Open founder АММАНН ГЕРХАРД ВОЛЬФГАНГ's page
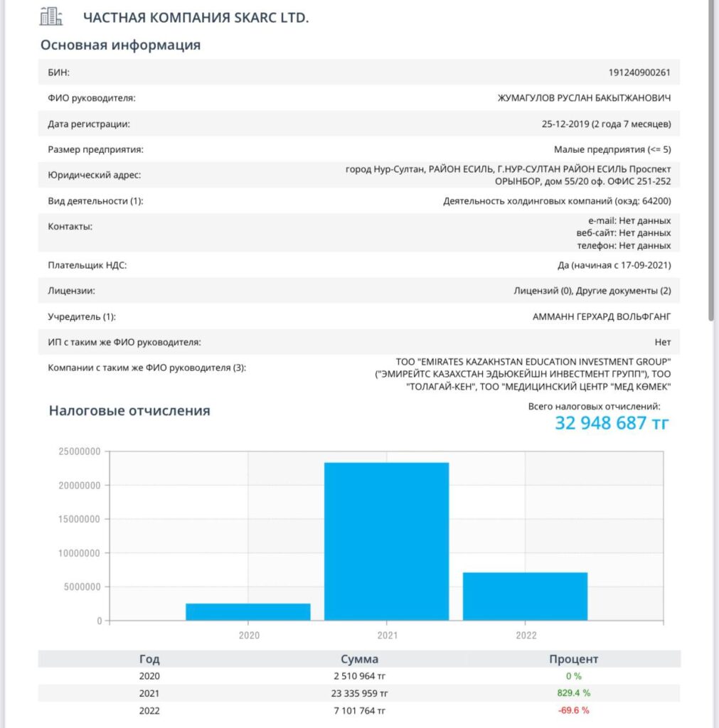This screenshot has width=719, height=728. (601, 316)
